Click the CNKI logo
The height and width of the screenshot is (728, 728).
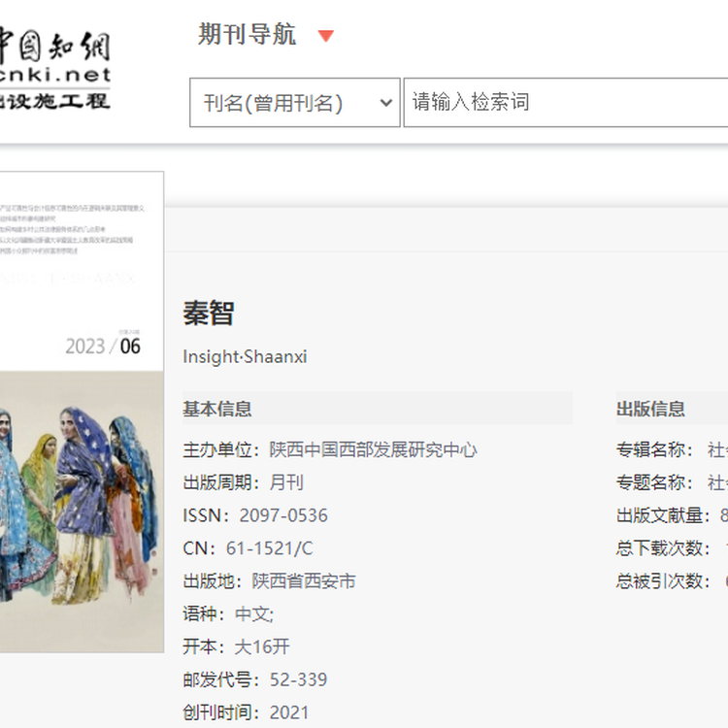tap(54, 69)
